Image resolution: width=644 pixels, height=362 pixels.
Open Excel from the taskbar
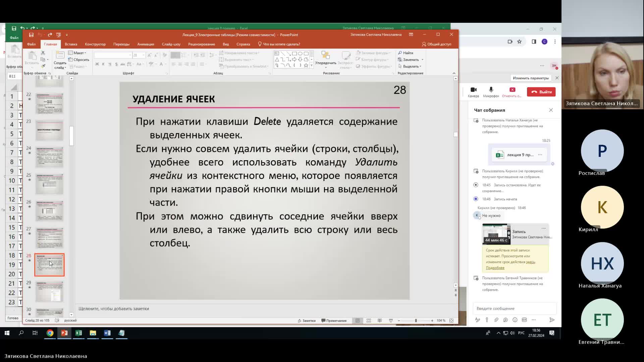click(x=78, y=333)
